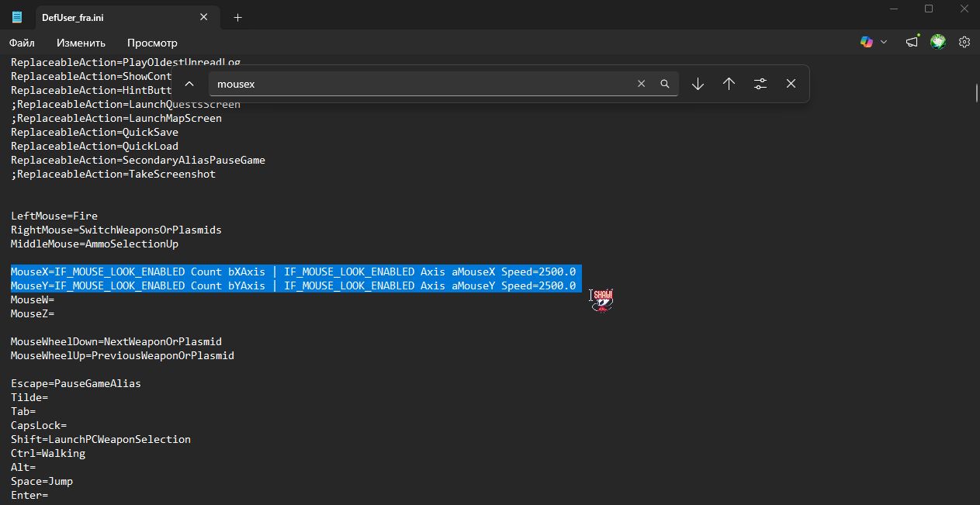Click the vertical scrollbar thumb
Screen dimensions: 980x505
pyautogui.click(x=976, y=93)
